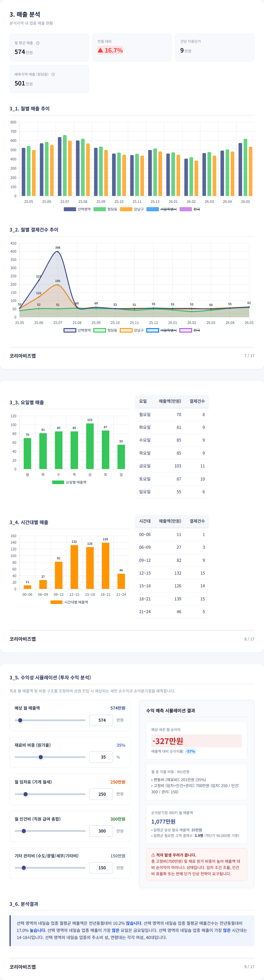Screen dimensions: 264x980
Task: Click the help icon beside 월 평균 매출
Action: coord(38,43)
